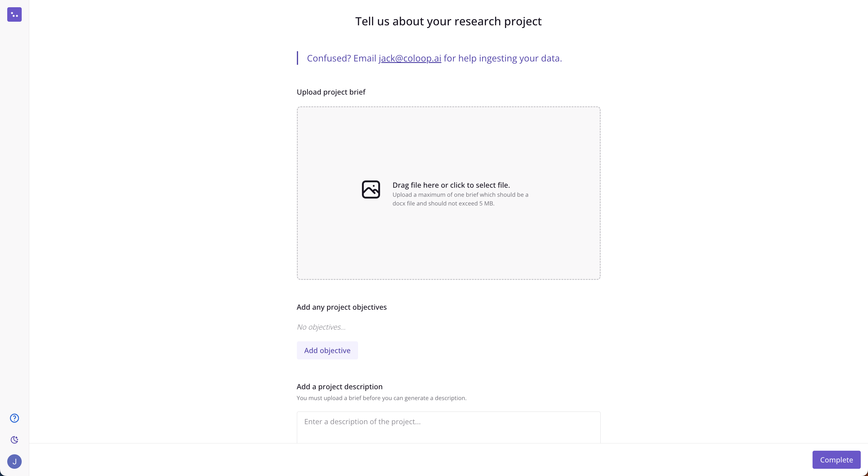The width and height of the screenshot is (868, 476).
Task: Click the Upload project brief label
Action: point(331,92)
